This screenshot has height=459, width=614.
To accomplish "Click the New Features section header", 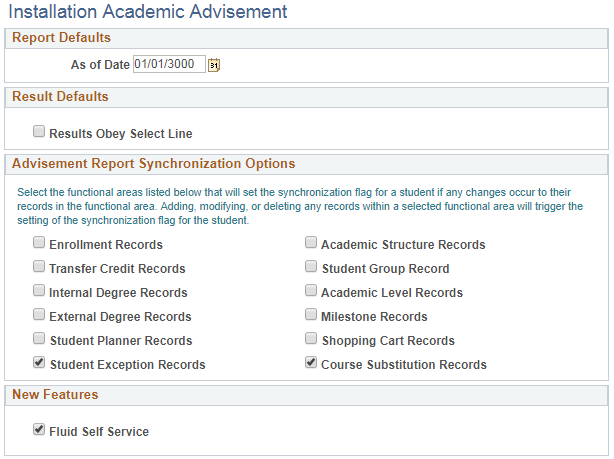I will [x=55, y=395].
